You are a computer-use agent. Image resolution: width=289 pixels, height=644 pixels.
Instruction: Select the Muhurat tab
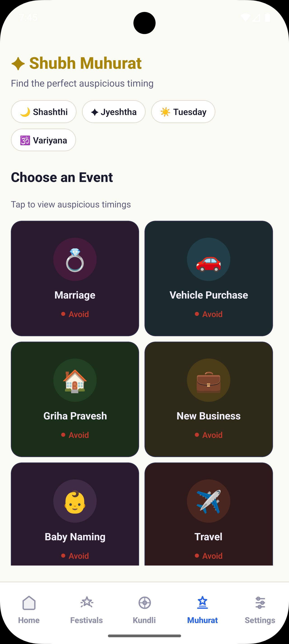tap(203, 609)
